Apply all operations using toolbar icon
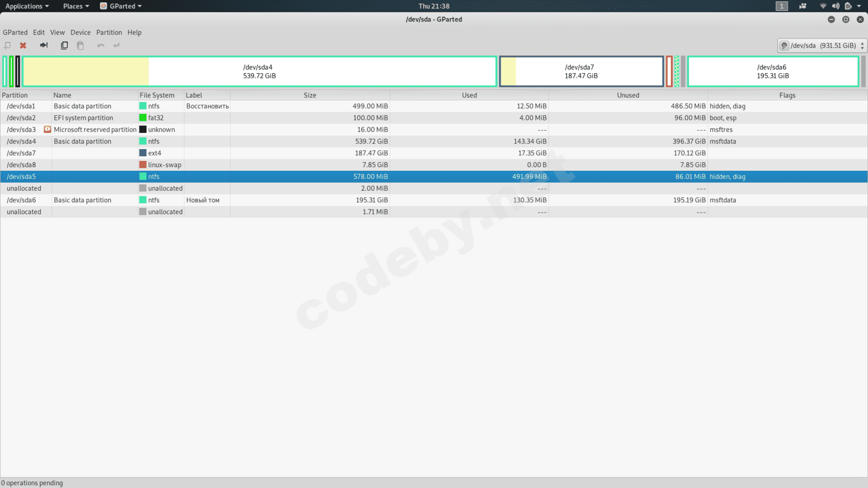 [117, 46]
